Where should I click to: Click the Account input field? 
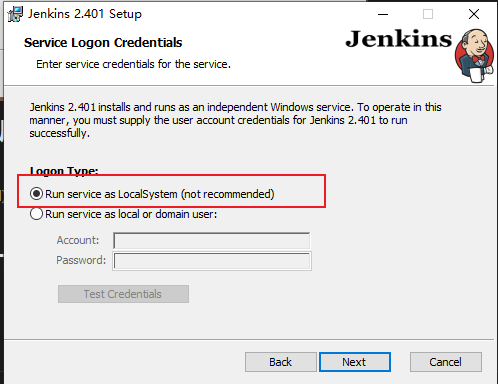point(212,241)
